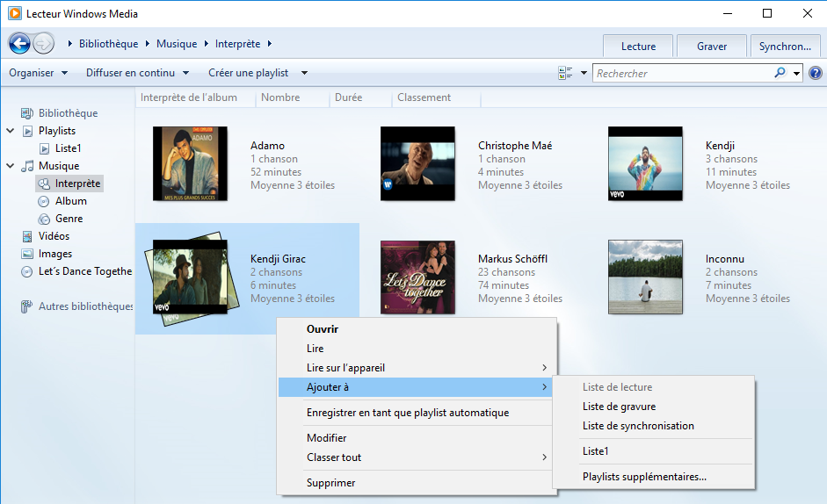The height and width of the screenshot is (504, 827).
Task: Open the help question mark icon
Action: (x=816, y=73)
